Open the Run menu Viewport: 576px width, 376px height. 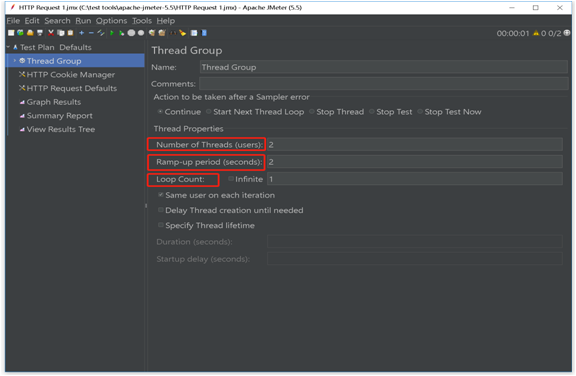pos(83,21)
